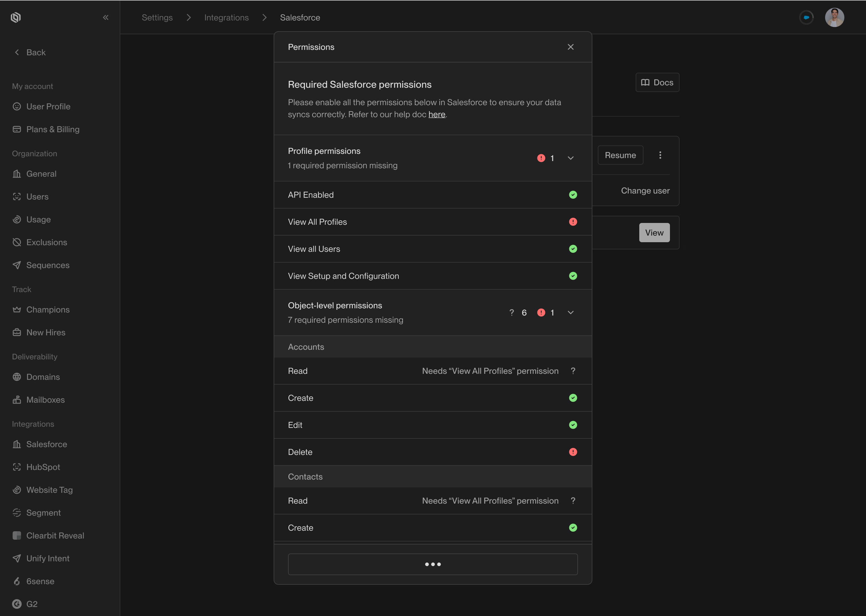The height and width of the screenshot is (616, 866).
Task: Click the red alert icon for View All Profiles
Action: pos(573,222)
